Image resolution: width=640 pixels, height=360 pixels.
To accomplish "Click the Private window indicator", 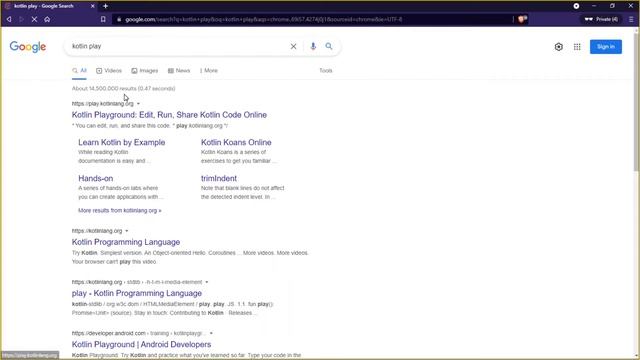I will click(x=601, y=19).
